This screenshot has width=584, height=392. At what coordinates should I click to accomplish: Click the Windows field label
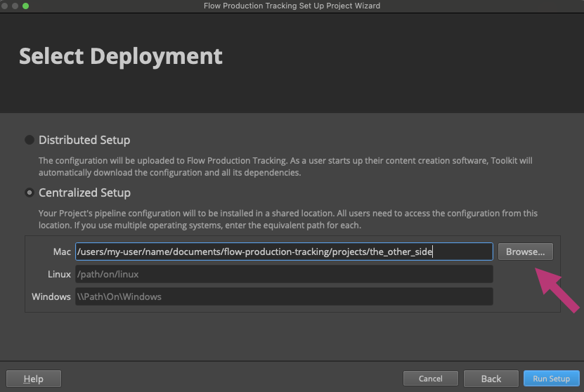click(51, 296)
